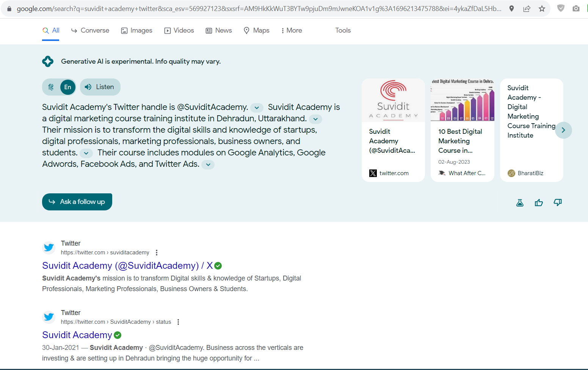Click the generative AI sparkle logo
This screenshot has width=588, height=370.
48,61
